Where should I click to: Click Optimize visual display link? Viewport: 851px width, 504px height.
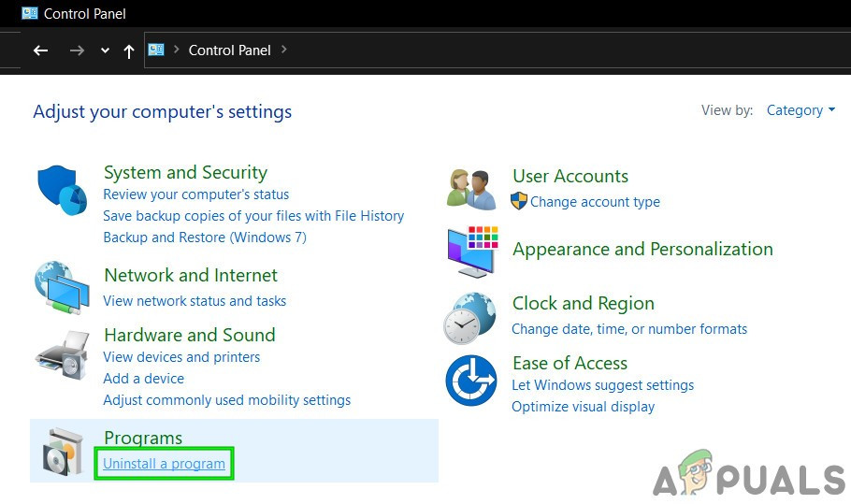[583, 407]
